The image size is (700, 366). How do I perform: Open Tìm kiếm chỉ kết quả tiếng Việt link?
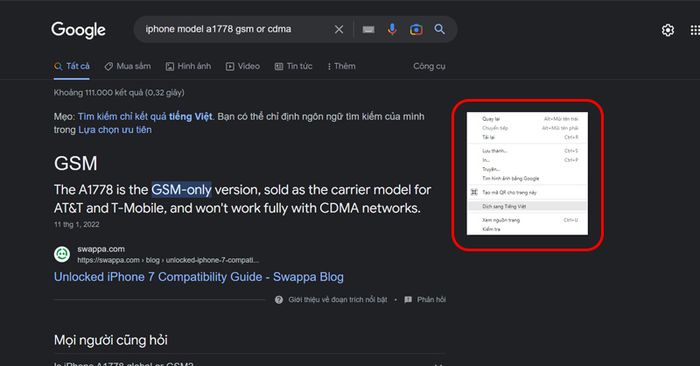(x=146, y=116)
